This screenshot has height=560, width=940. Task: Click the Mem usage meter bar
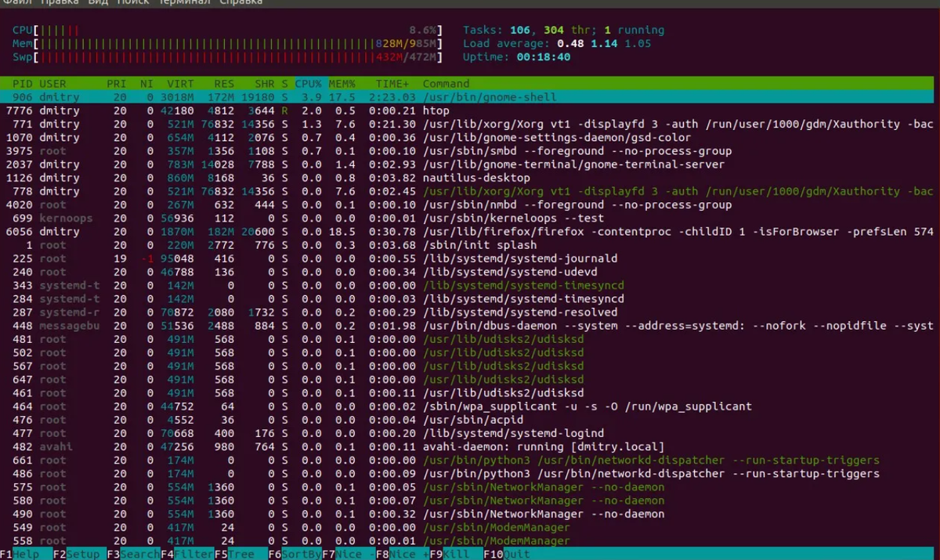tap(227, 44)
